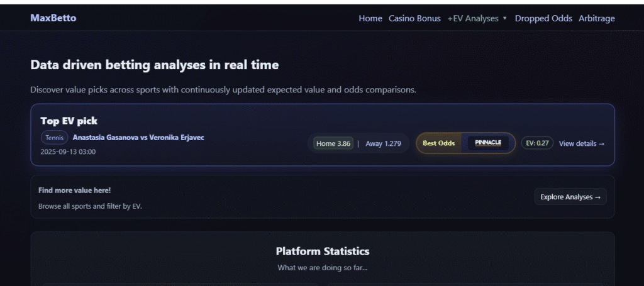644x286 pixels.
Task: Click the MaxBetto logo
Action: 53,18
